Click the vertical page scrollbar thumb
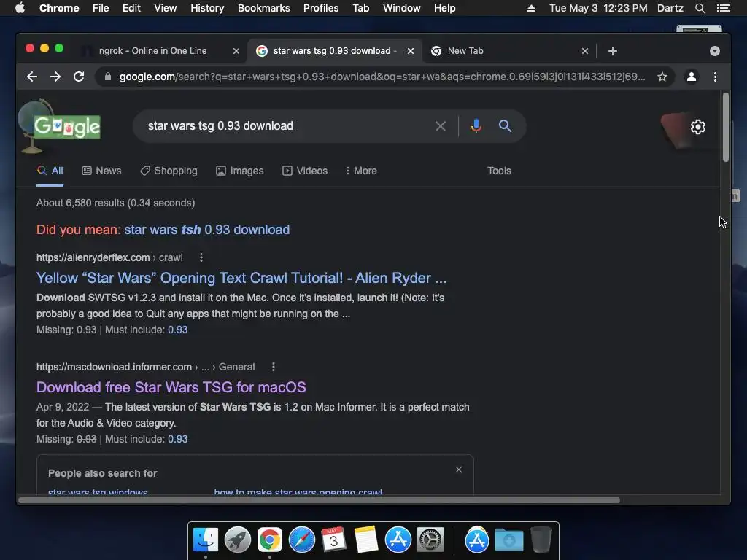The width and height of the screenshot is (747, 560). pos(726,127)
